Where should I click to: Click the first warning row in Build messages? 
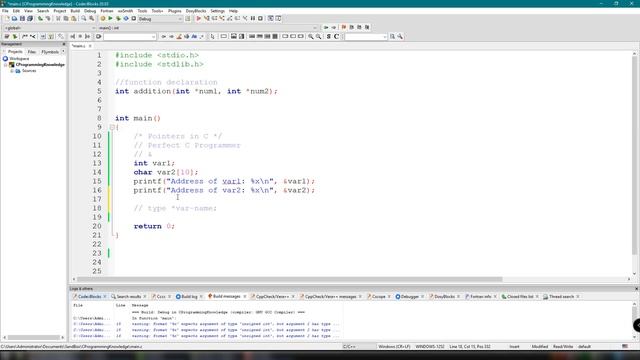point(206,324)
